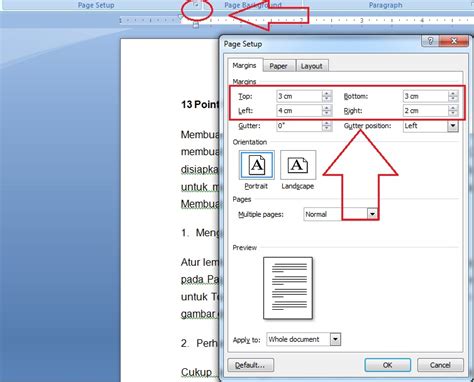Click the Page Setup ribbon group label

click(x=96, y=5)
